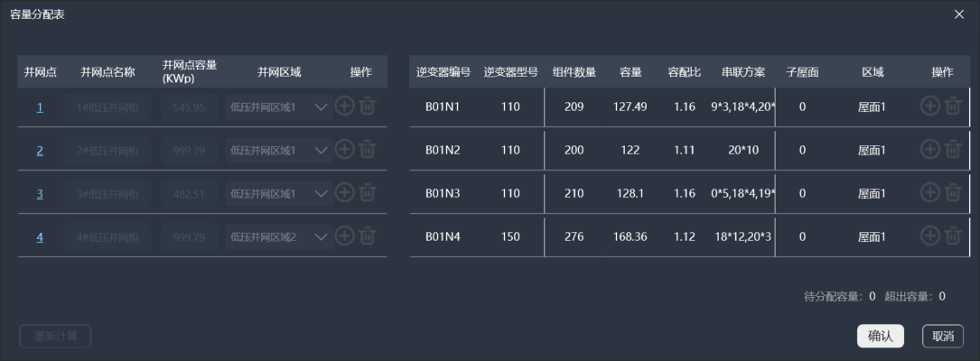Screen dimensions: 980x361
Task: Click the 重新计算 recalculate button
Action: pos(55,337)
